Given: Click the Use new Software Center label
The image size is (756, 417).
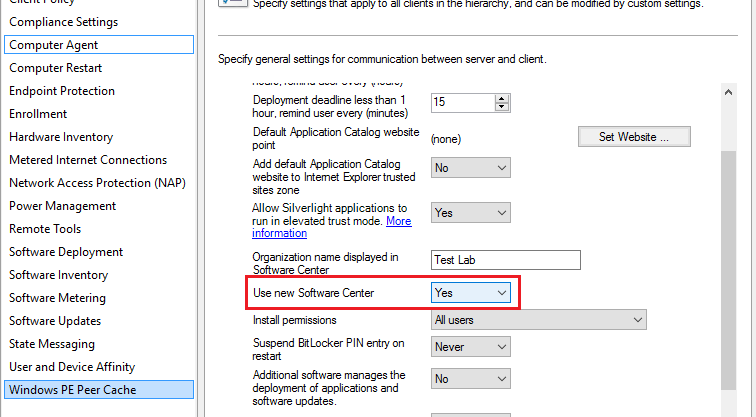Looking at the screenshot, I should 313,293.
